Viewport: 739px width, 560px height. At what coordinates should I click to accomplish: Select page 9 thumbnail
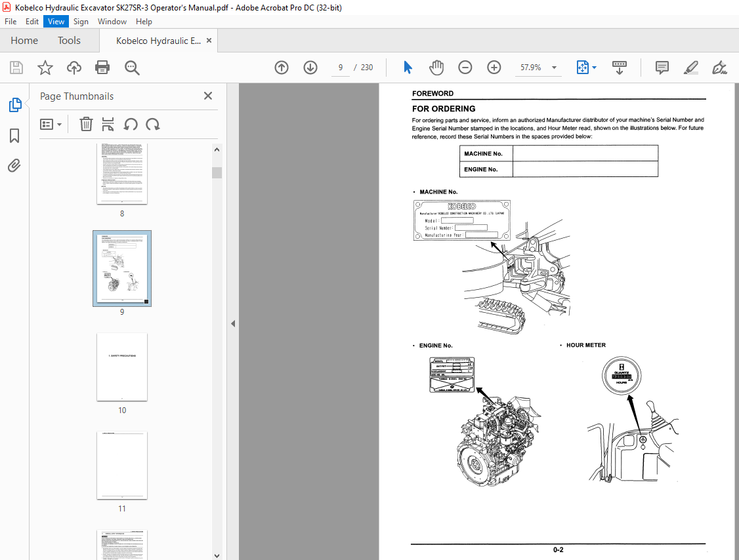122,268
